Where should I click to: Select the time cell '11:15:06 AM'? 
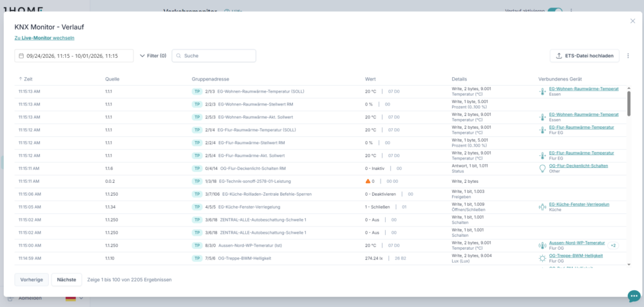[x=29, y=194]
